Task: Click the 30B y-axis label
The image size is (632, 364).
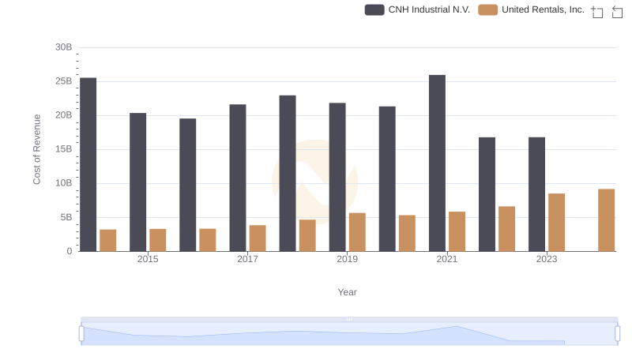Action: [64, 47]
